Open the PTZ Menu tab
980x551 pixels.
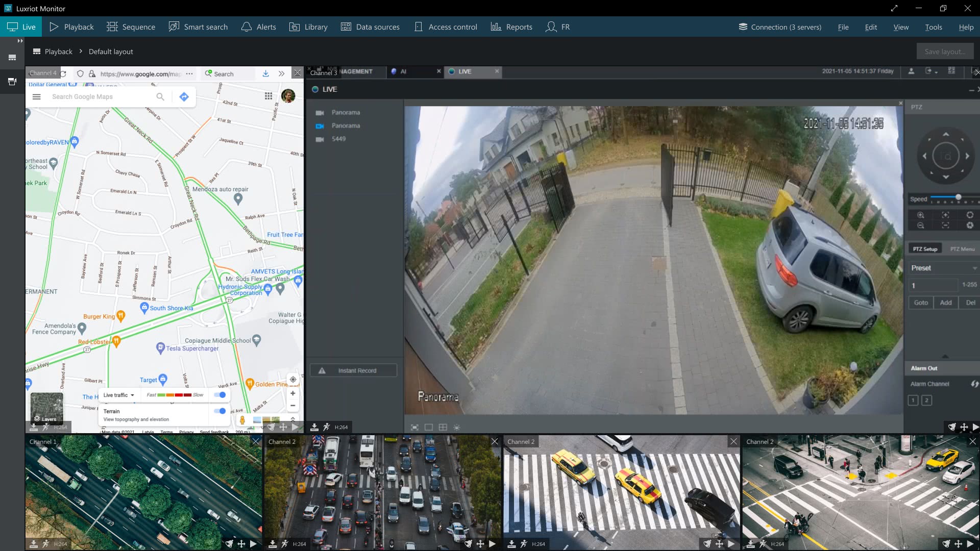(962, 249)
